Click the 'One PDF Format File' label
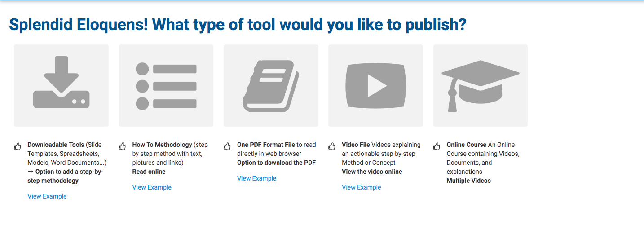This screenshot has width=644, height=234. (x=266, y=145)
